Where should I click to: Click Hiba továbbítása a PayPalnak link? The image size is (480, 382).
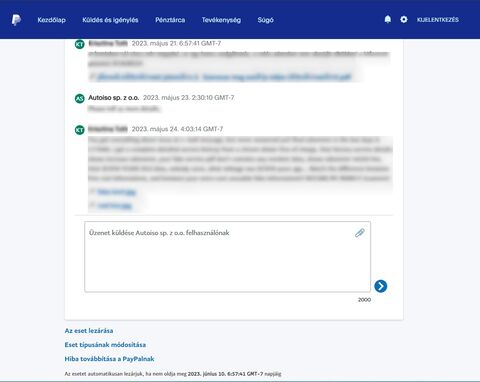[109, 359]
